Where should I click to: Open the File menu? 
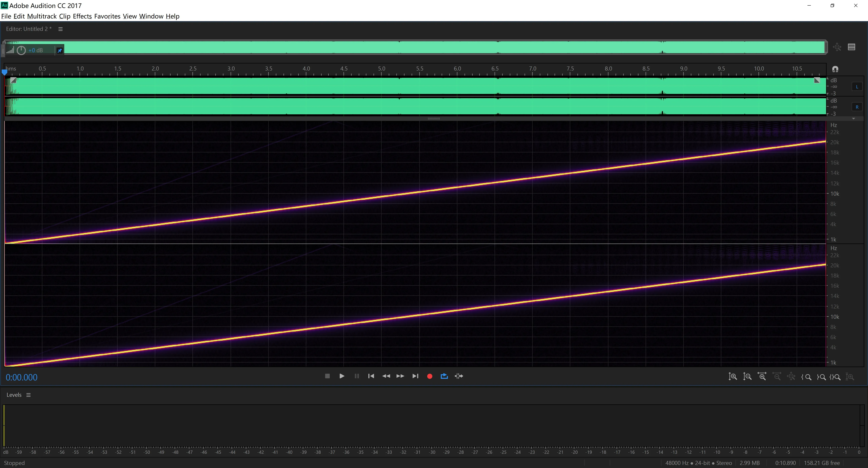pos(6,16)
